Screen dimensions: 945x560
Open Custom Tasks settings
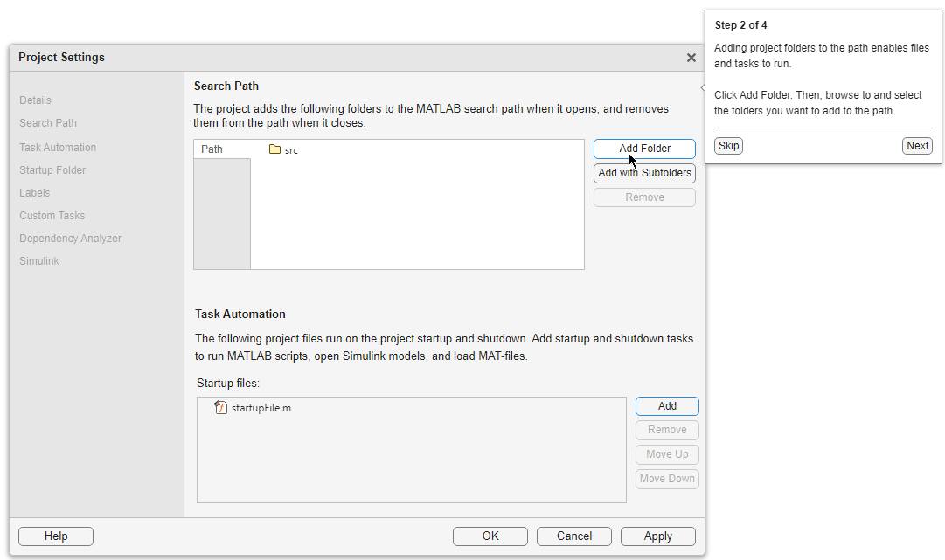tap(52, 216)
